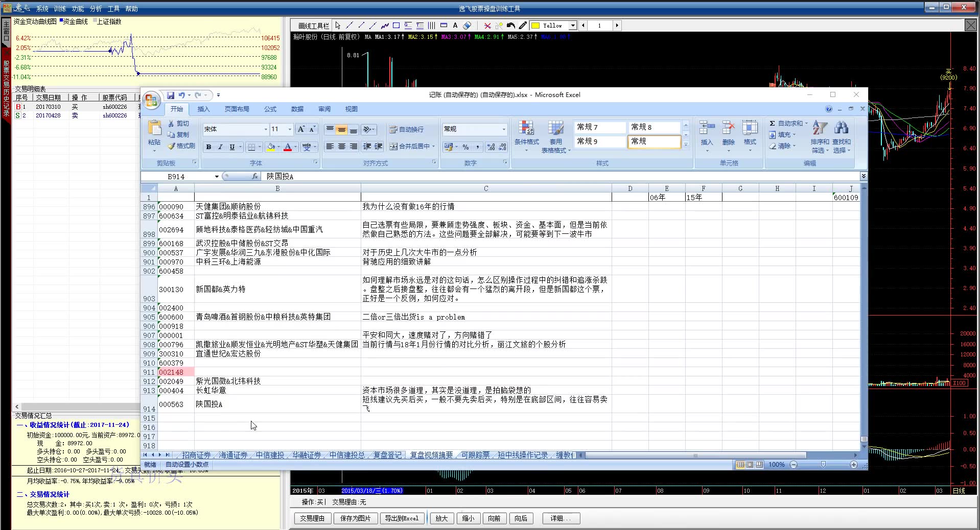Select the arrow pointer in the drawing toolbar
The width and height of the screenshot is (980, 530).
pyautogui.click(x=338, y=26)
